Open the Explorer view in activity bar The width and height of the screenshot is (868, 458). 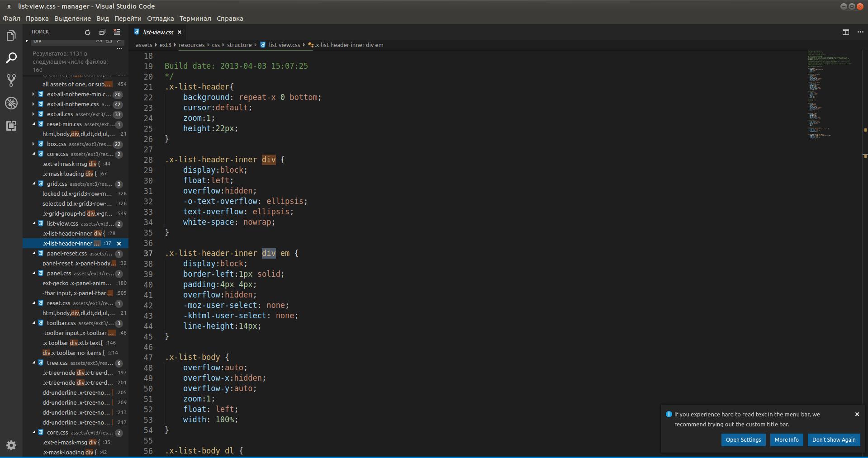(x=11, y=36)
